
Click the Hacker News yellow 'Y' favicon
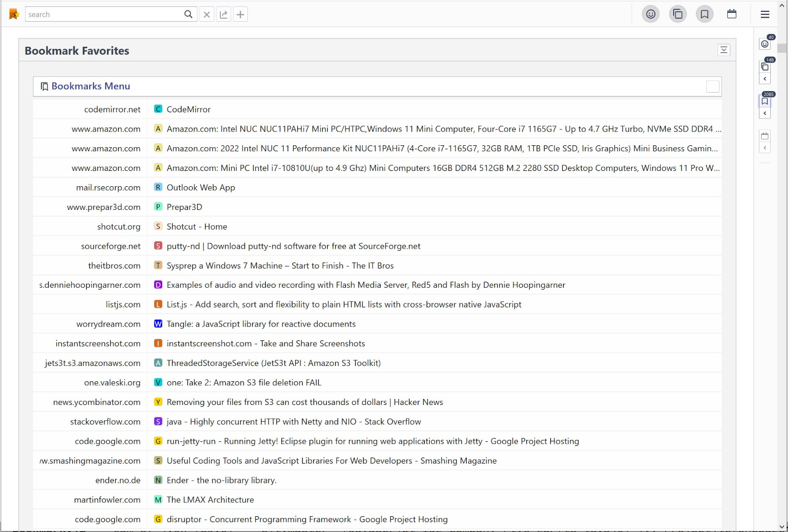click(x=158, y=401)
